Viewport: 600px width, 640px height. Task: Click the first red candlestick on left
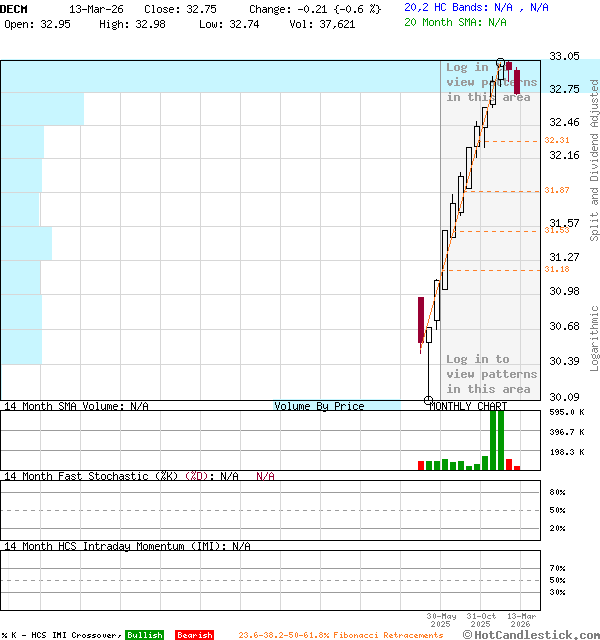tap(421, 321)
